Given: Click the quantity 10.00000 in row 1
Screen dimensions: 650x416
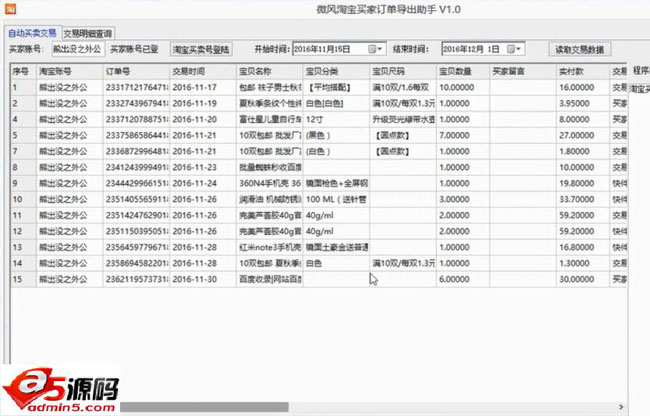Looking at the screenshot, I should pos(463,87).
